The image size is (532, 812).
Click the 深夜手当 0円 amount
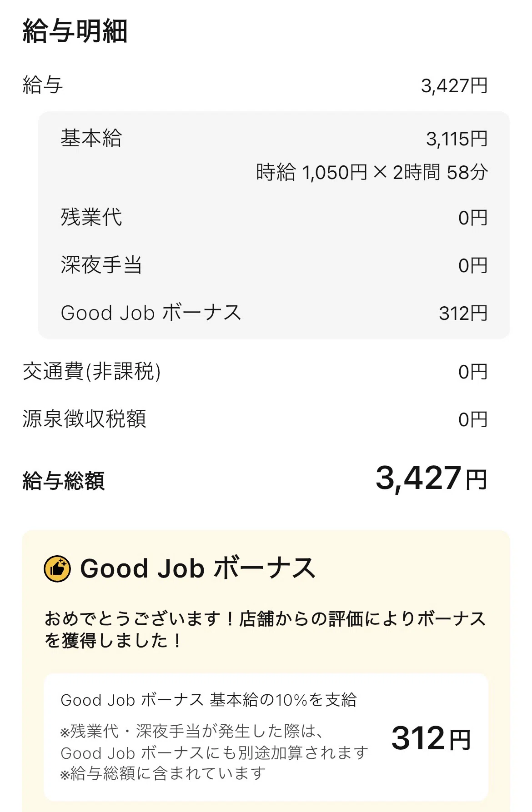(x=472, y=266)
